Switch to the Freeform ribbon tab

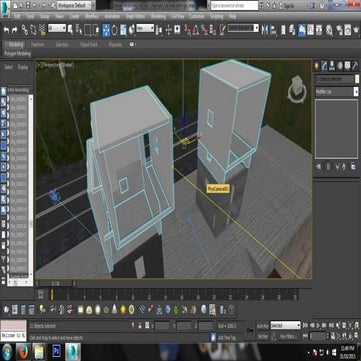click(x=37, y=44)
